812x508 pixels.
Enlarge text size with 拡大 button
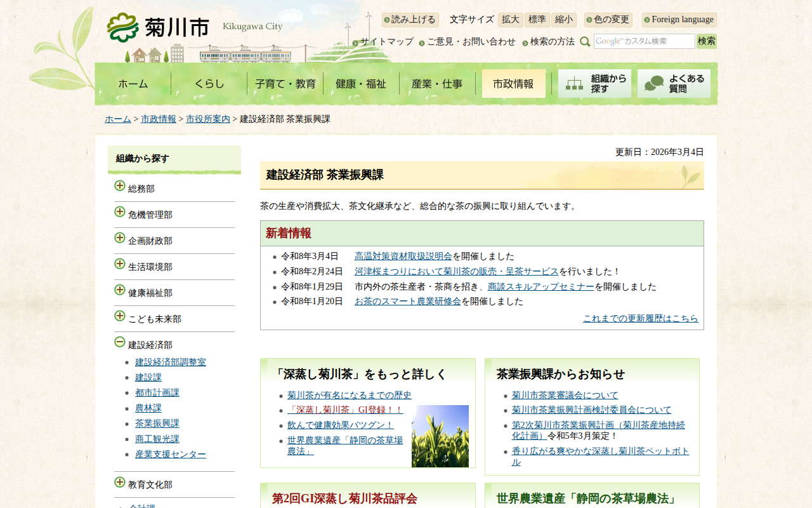pos(510,20)
